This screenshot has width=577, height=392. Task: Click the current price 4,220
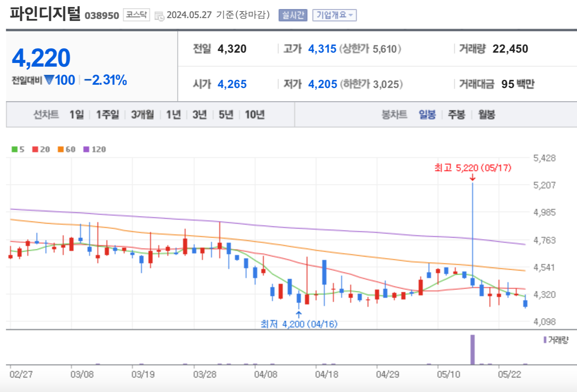41,58
